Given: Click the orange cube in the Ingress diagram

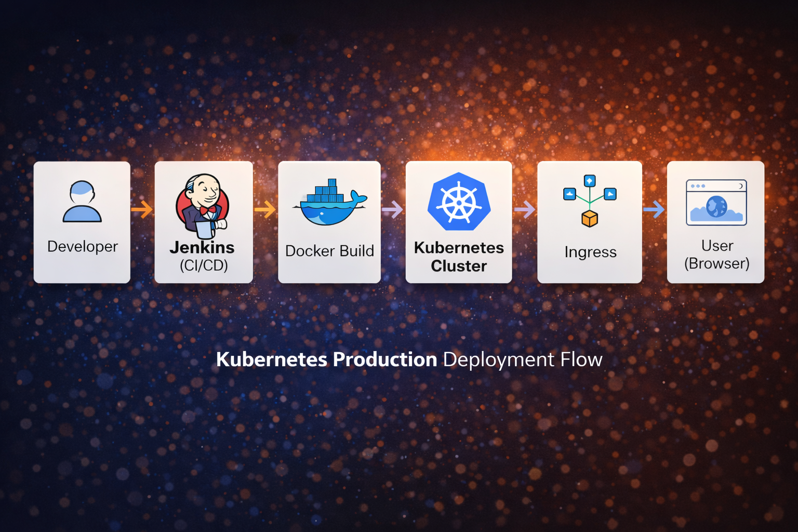Looking at the screenshot, I should 590,219.
